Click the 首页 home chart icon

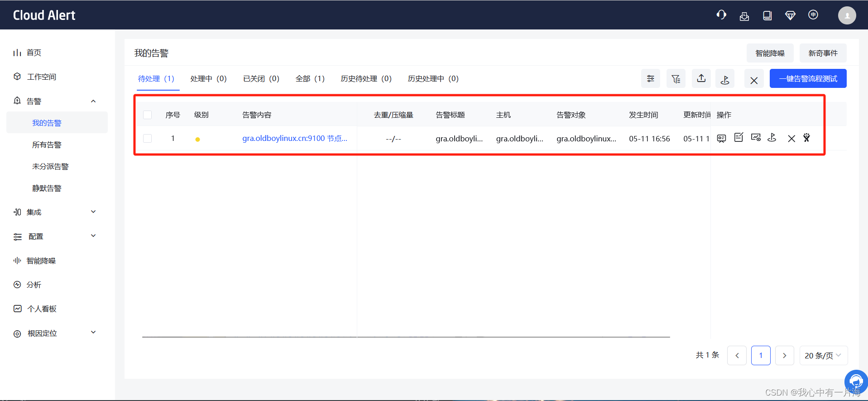tap(17, 53)
